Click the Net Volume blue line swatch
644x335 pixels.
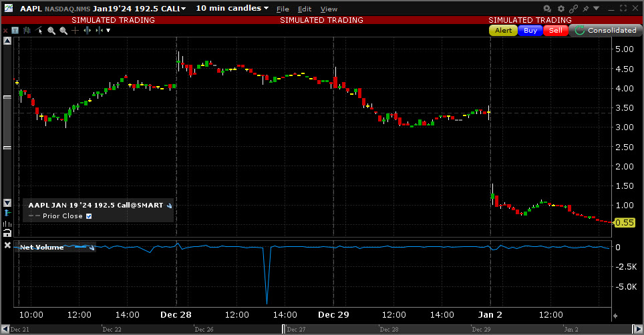pos(80,247)
